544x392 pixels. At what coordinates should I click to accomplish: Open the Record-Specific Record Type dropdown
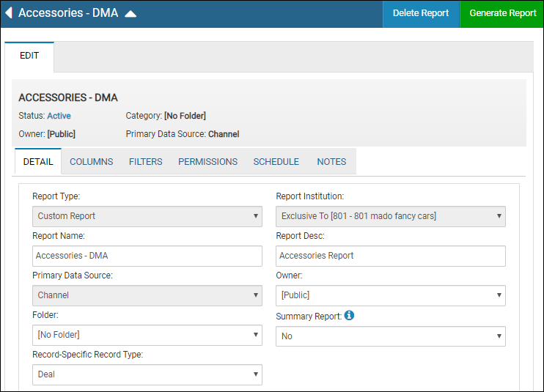[147, 374]
